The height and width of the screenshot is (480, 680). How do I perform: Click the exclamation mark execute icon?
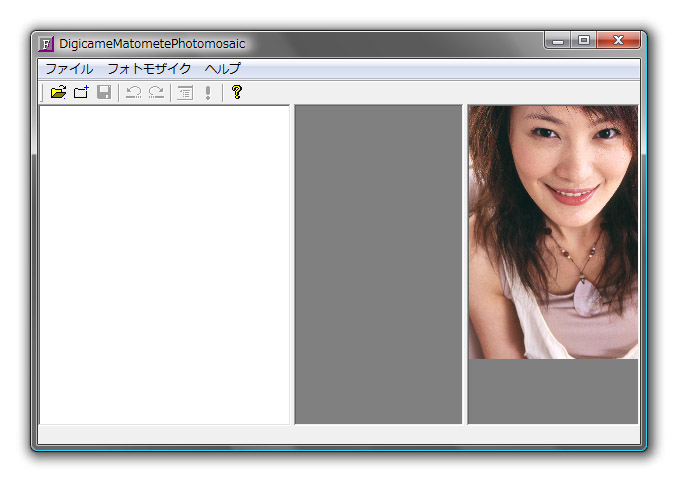[x=208, y=92]
